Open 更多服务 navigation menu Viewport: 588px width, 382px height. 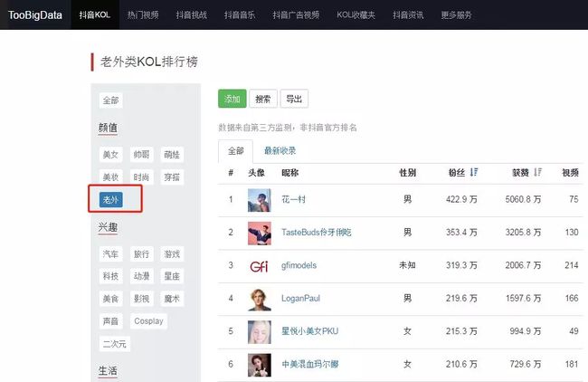coord(456,15)
